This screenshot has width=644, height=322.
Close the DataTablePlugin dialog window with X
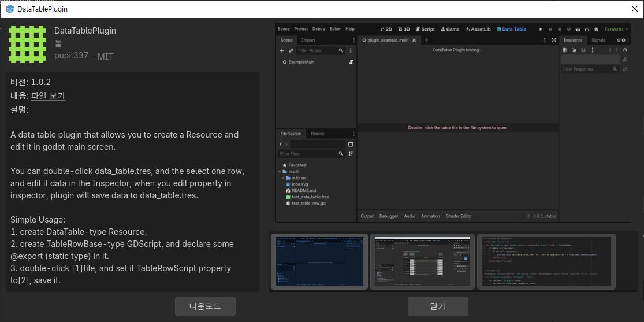(635, 9)
